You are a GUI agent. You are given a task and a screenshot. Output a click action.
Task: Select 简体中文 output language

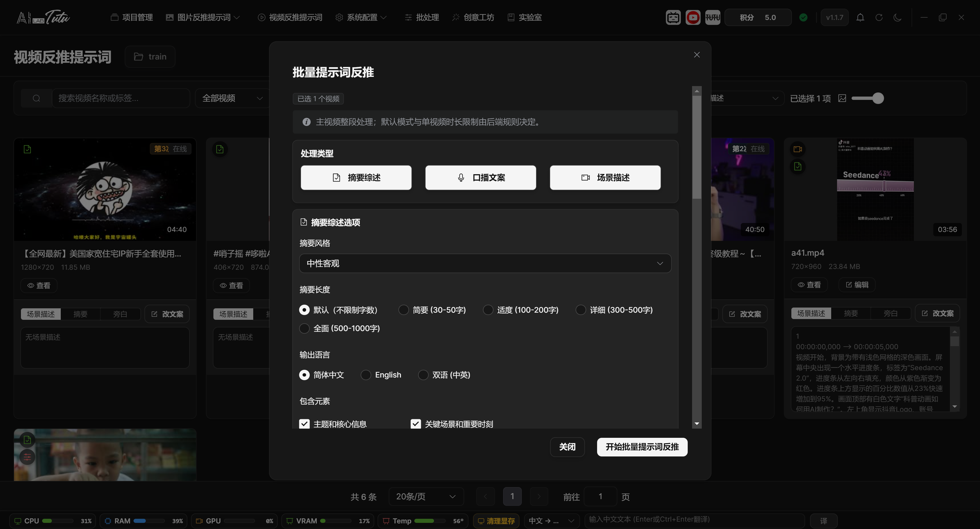pyautogui.click(x=321, y=375)
